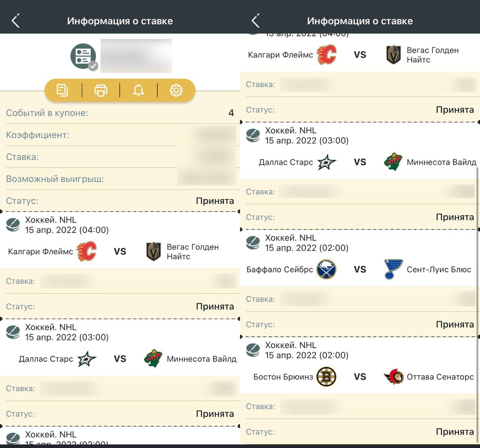Viewport: 480px width, 448px height.
Task: Tap Buffalo Sabres team logo
Action: pos(326,269)
